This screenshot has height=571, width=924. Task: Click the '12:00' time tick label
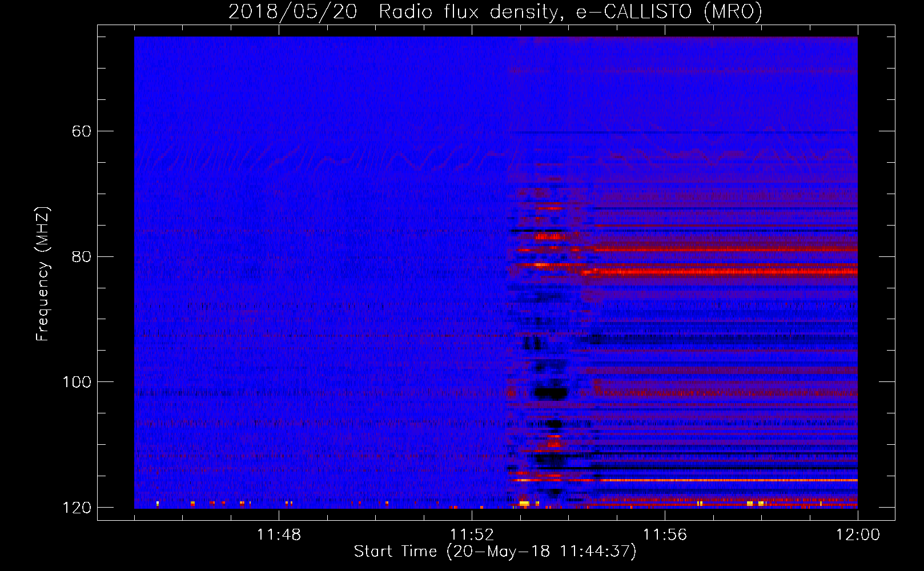tap(858, 535)
